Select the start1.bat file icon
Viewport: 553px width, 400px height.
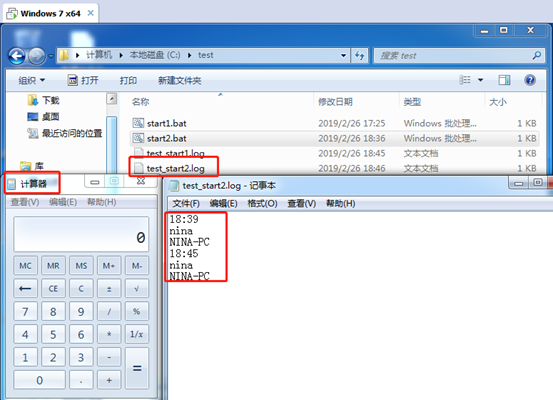[x=138, y=123]
